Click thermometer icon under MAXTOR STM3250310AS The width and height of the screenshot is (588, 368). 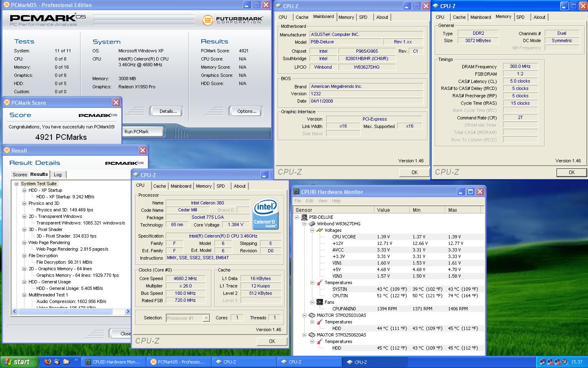click(x=320, y=322)
